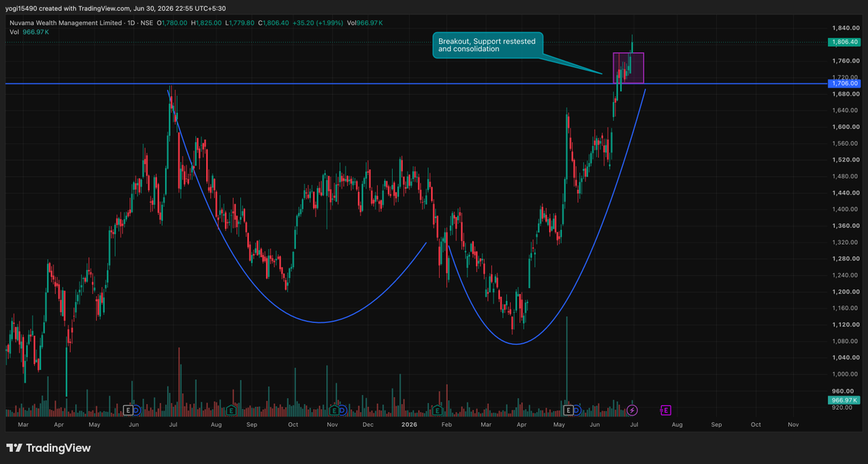The height and width of the screenshot is (464, 868).
Task: Click the 966.97K volume label on price axis
Action: click(x=844, y=400)
